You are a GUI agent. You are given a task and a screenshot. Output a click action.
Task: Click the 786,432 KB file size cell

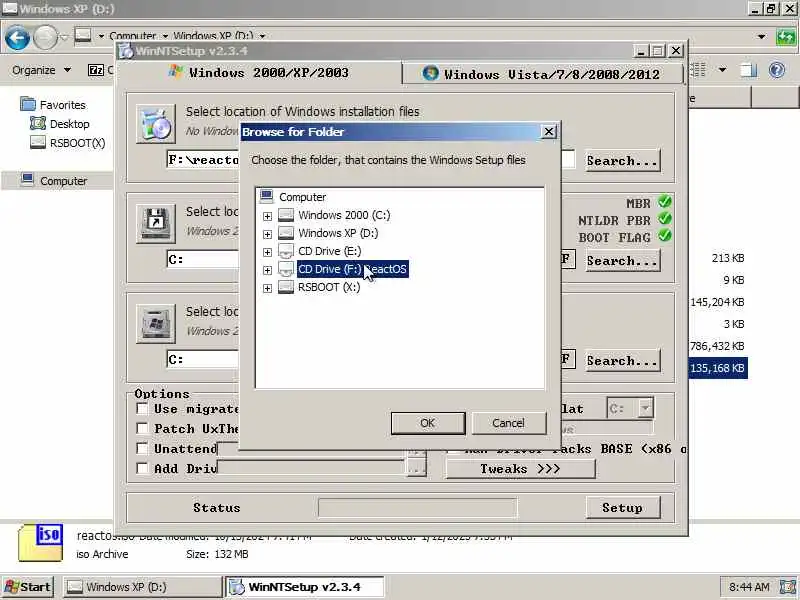click(x=717, y=346)
